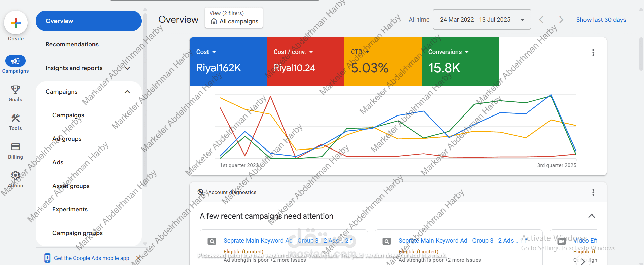This screenshot has height=265, width=644.
Task: Select the Overview menu item
Action: coord(88,21)
